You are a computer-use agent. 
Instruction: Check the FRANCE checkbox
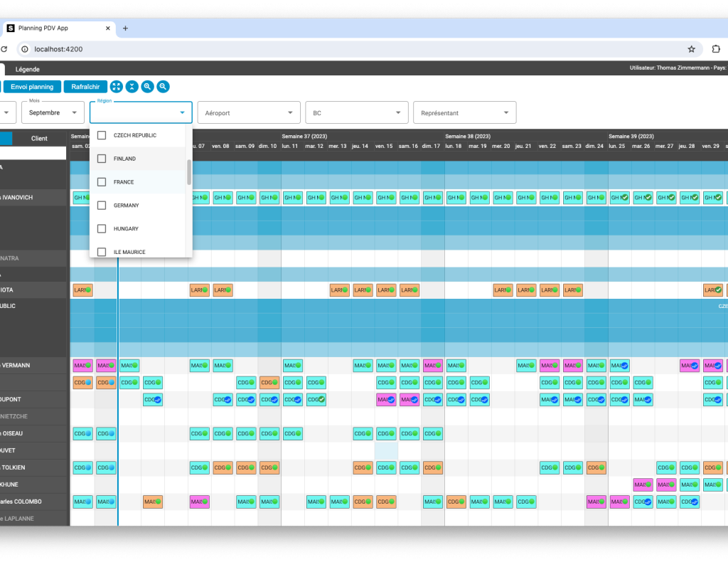coord(101,182)
